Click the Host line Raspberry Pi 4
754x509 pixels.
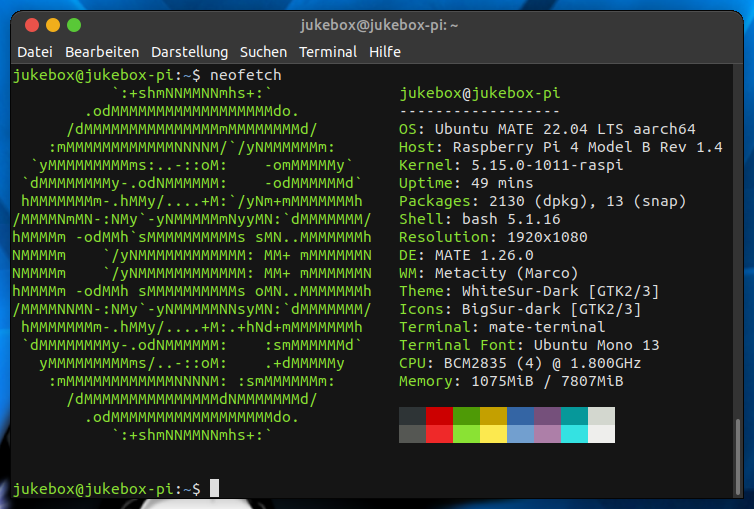561,147
